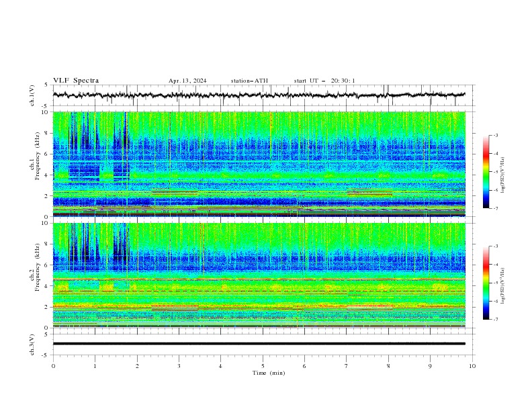Select the "start UT = 20:30: 1" text
The width and height of the screenshot is (532, 411).
[324, 81]
